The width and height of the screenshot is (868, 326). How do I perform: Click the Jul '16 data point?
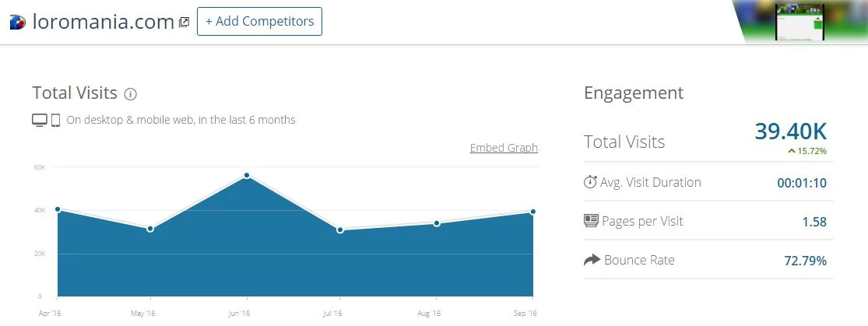click(x=340, y=230)
